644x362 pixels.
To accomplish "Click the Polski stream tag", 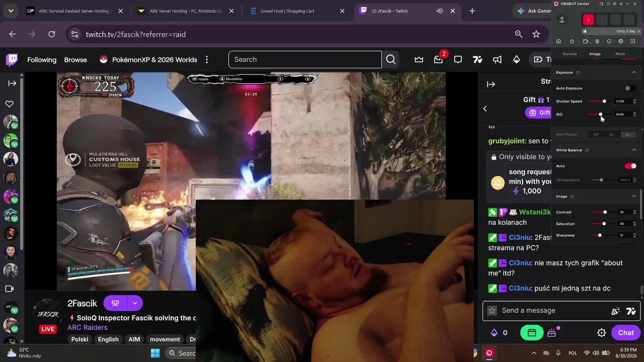I will (80, 339).
